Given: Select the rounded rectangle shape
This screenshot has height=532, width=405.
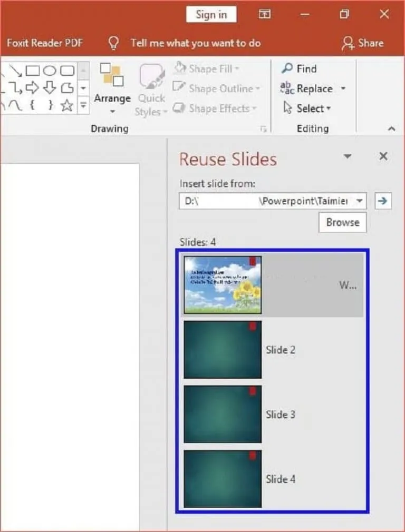Looking at the screenshot, I should point(67,71).
